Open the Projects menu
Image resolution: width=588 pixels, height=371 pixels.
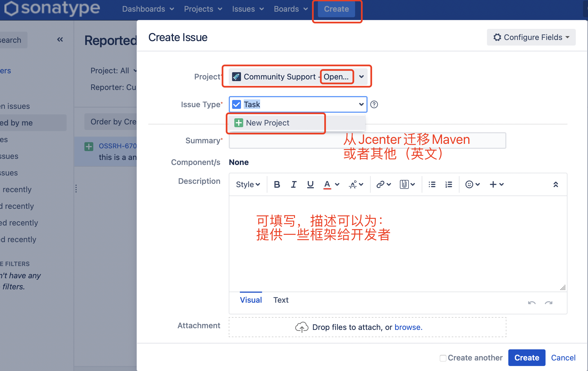(203, 9)
